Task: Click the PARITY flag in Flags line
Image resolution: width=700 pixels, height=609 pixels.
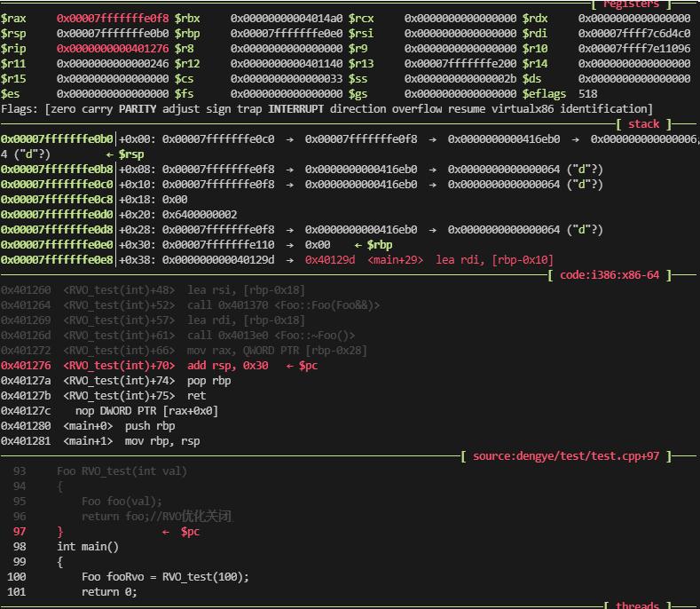Action: pos(138,109)
